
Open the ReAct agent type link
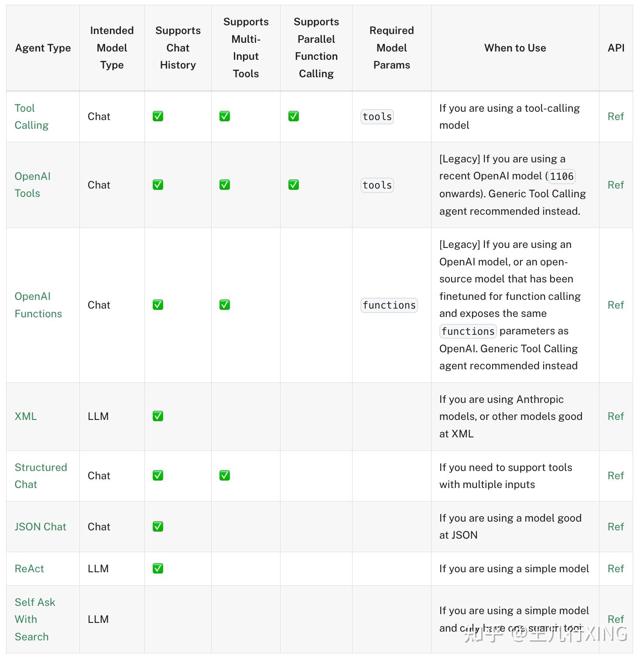click(x=29, y=568)
